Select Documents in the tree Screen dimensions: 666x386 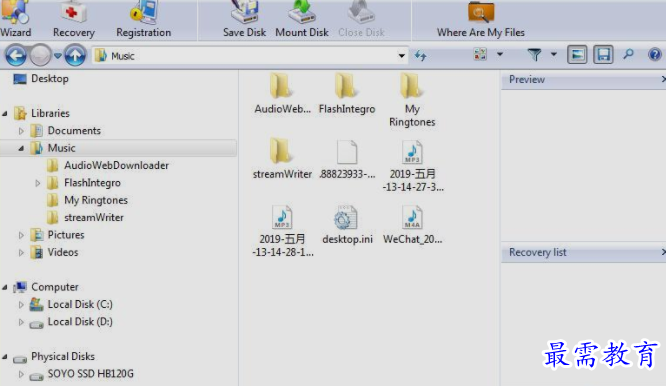pos(74,131)
